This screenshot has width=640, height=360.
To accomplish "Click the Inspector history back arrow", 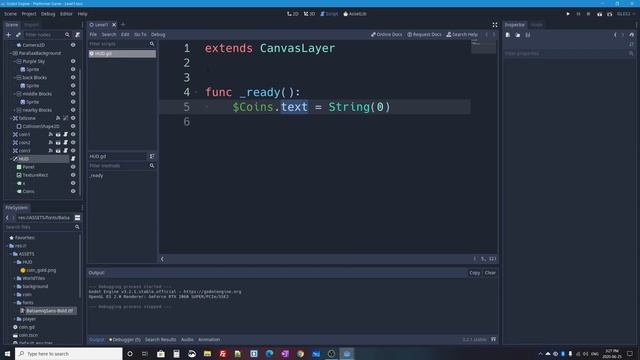I will pos(615,35).
